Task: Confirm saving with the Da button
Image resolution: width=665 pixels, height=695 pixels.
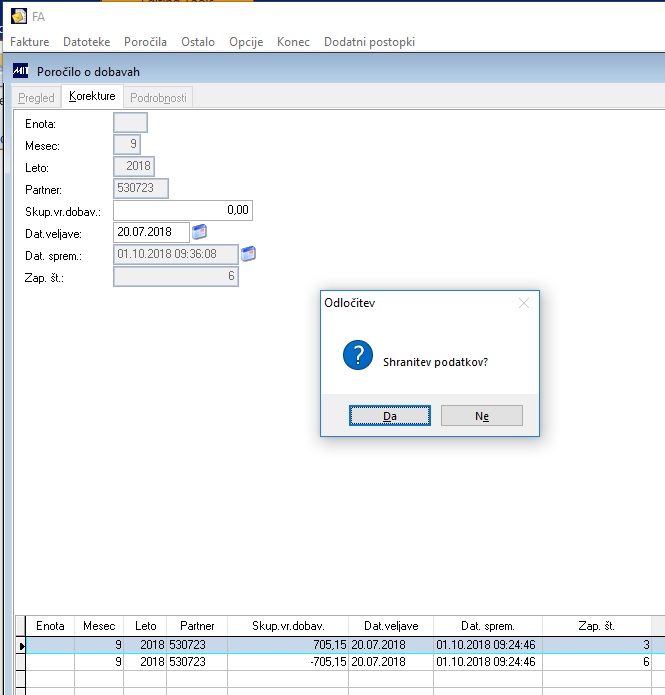Action: tap(390, 416)
